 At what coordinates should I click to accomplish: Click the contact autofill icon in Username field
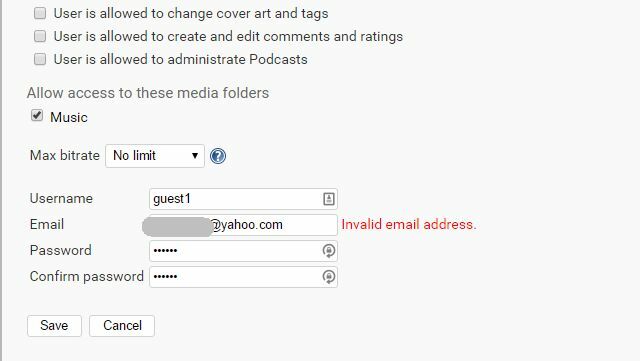[329, 199]
